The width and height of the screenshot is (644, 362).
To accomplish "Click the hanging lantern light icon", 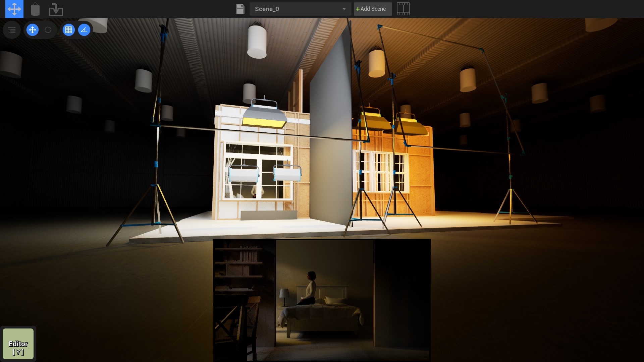I will pyautogui.click(x=35, y=9).
